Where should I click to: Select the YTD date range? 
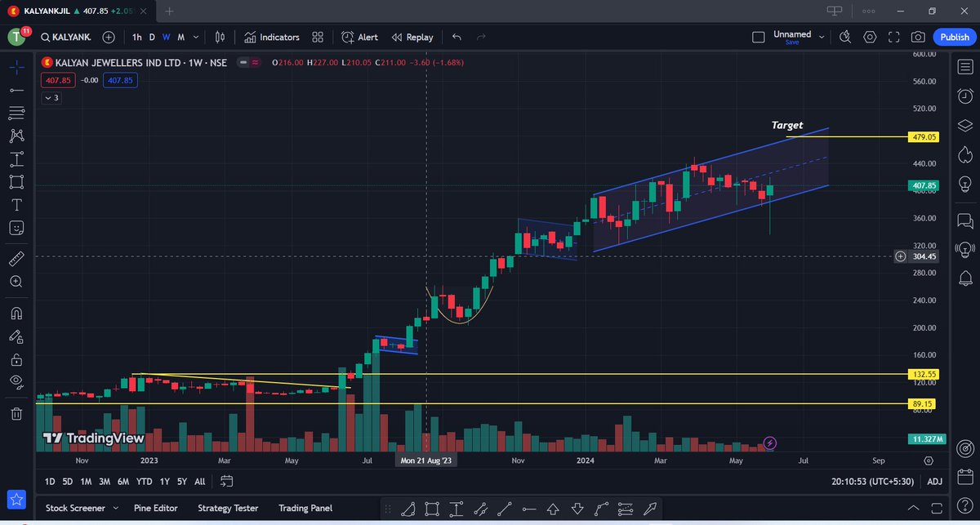[144, 482]
